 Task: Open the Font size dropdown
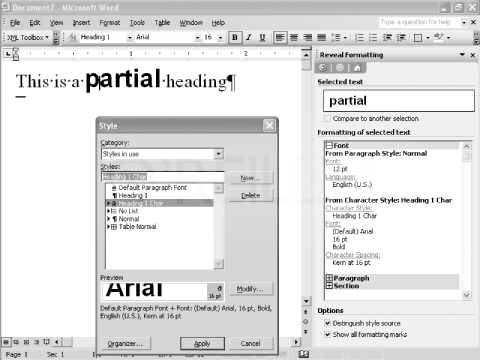click(220, 37)
